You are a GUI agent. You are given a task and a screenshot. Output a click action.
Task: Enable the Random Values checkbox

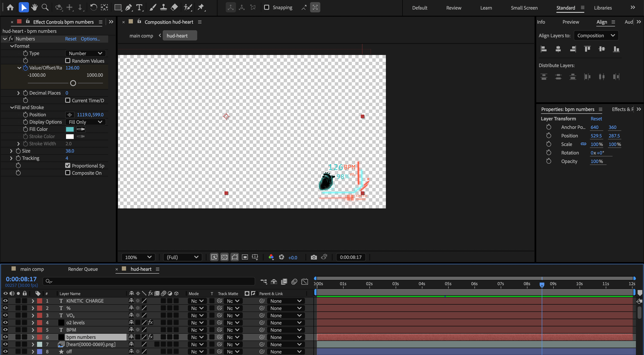[68, 61]
